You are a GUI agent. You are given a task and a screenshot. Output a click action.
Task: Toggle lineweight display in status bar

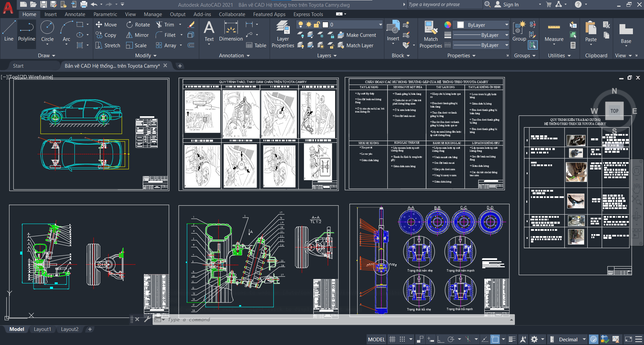[512, 339]
